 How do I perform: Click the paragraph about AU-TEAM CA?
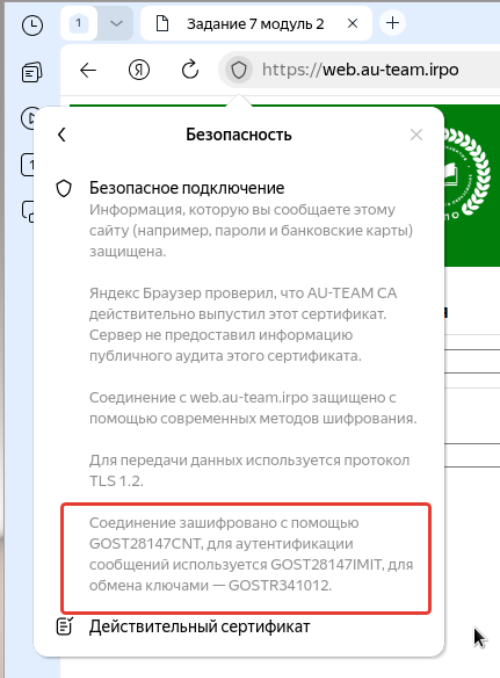[243, 324]
